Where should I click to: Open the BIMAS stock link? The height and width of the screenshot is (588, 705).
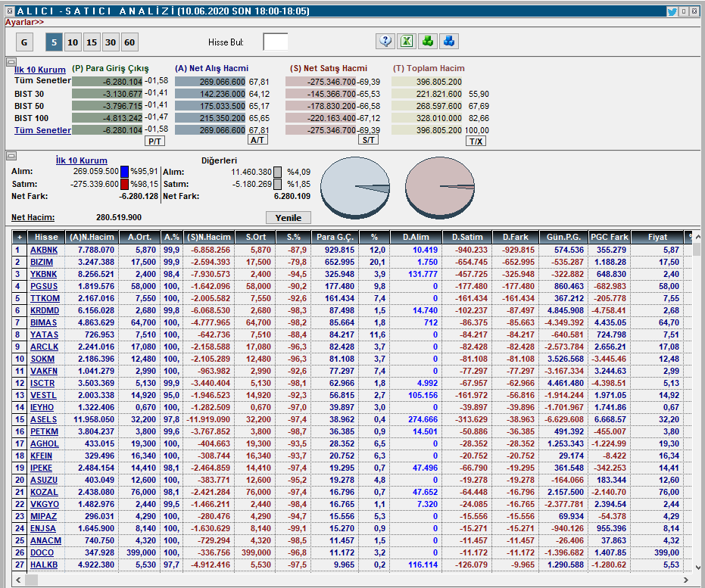pos(43,322)
